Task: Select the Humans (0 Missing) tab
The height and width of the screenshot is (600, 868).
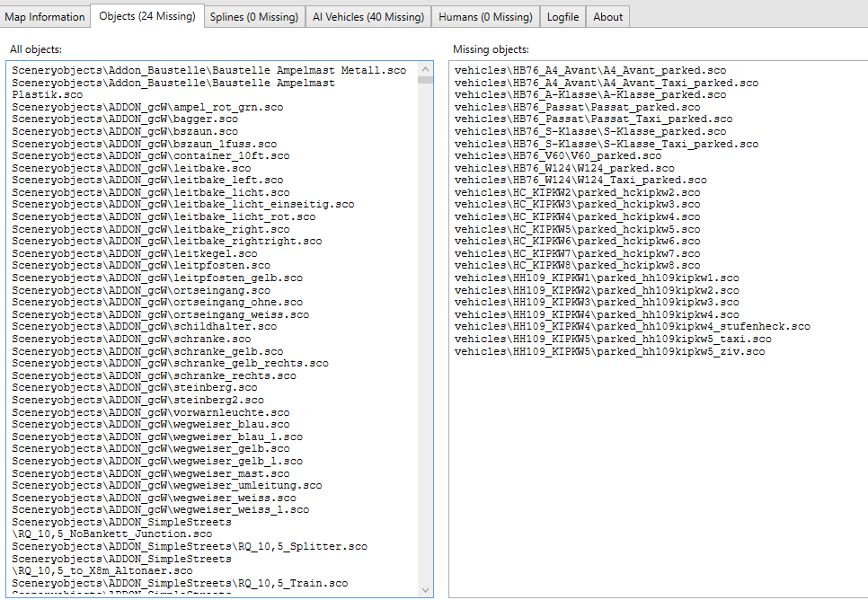Action: (x=485, y=16)
